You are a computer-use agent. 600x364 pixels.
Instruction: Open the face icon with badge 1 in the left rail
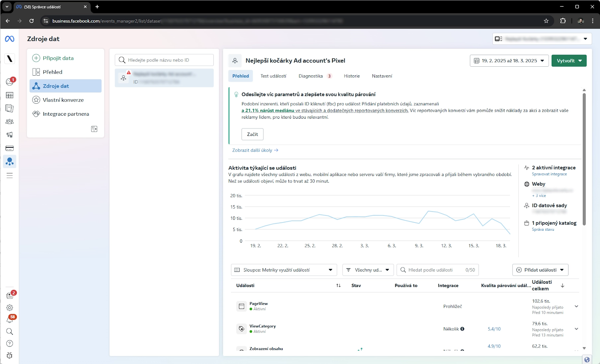point(10,82)
